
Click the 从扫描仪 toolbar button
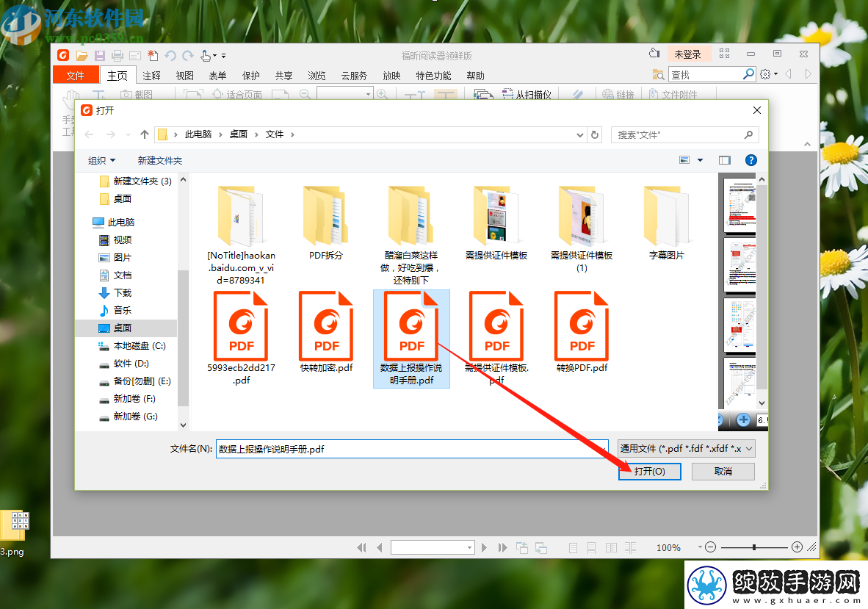coord(527,95)
